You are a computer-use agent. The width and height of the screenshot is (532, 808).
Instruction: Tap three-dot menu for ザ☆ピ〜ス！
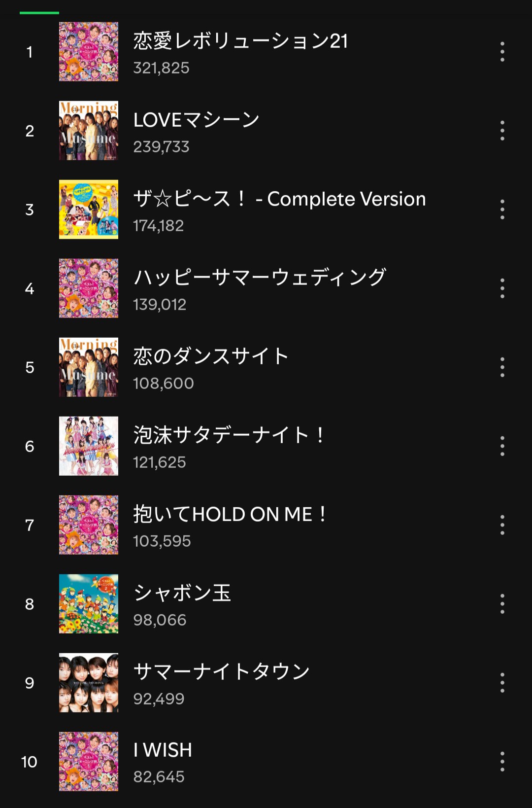click(502, 210)
